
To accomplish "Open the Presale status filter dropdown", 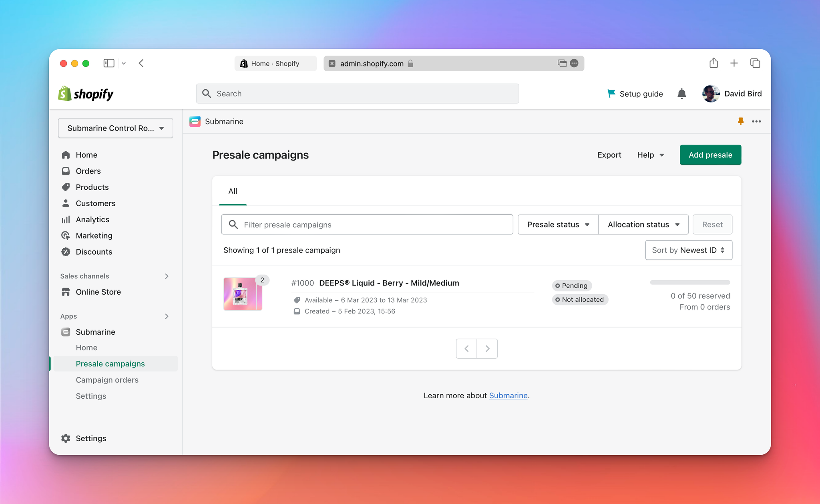I will click(x=558, y=225).
